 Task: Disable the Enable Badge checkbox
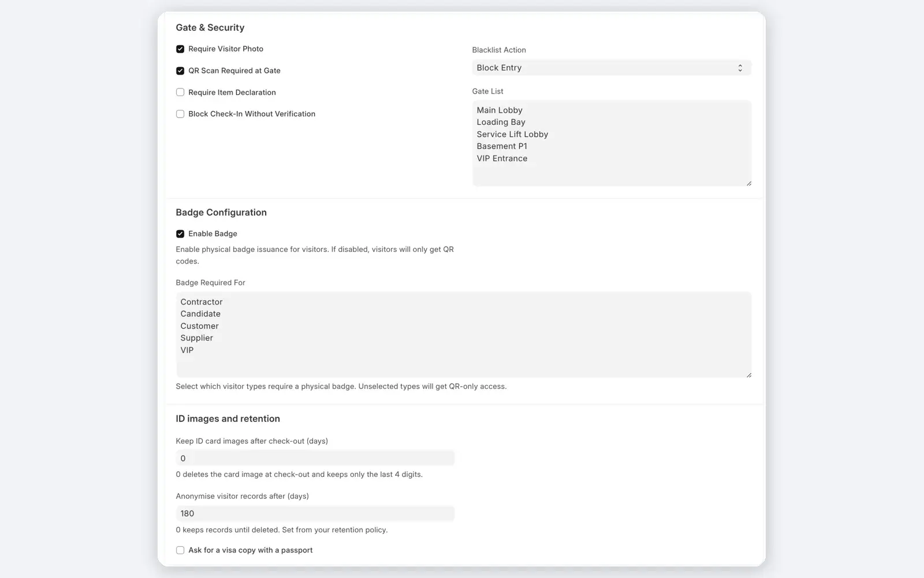180,234
